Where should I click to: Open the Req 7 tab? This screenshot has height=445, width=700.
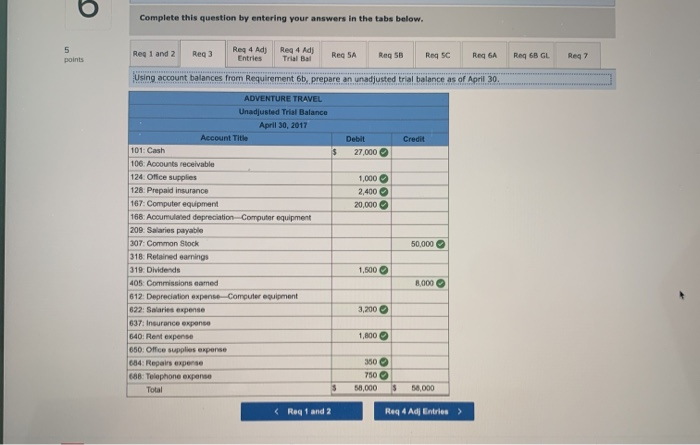coord(578,56)
